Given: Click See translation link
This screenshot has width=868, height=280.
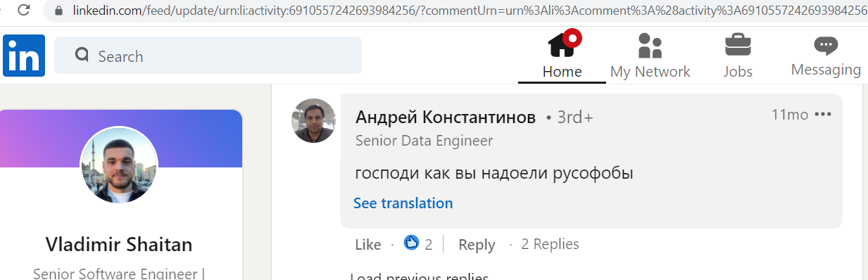Looking at the screenshot, I should pos(403,203).
